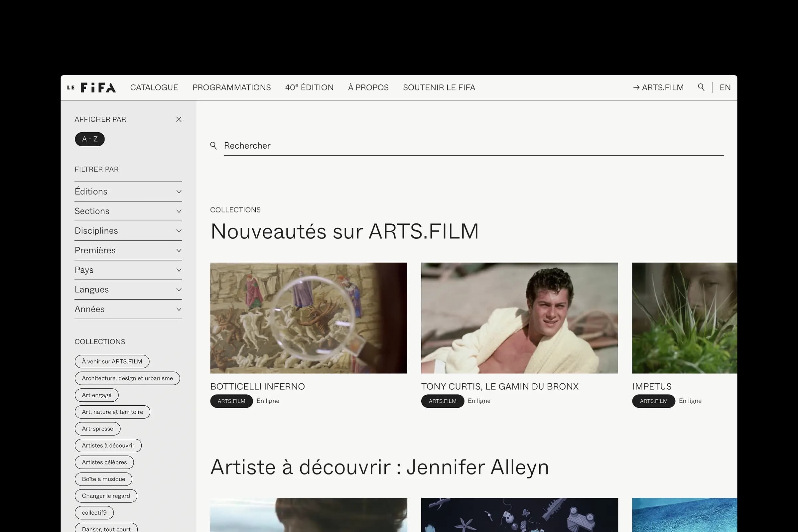The image size is (798, 532).
Task: Go to 40e ÉDITION page
Action: click(x=310, y=87)
